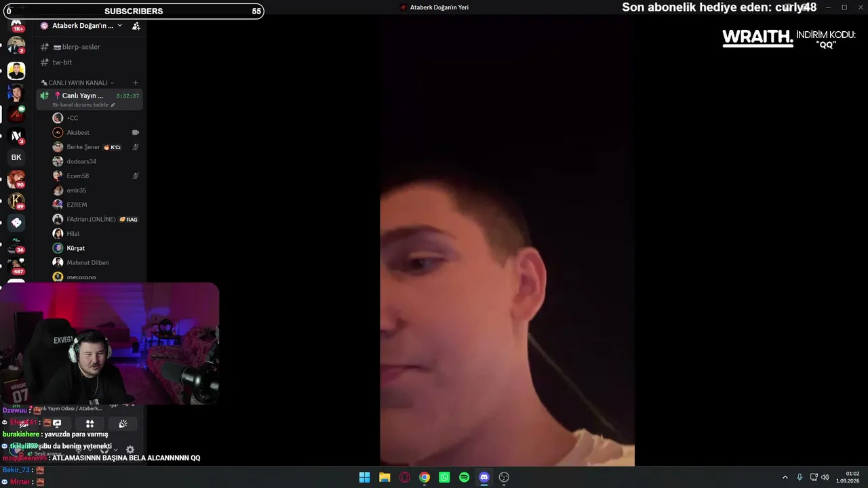868x488 pixels.
Task: Open server icon with 2 badge
Action: click(x=16, y=45)
